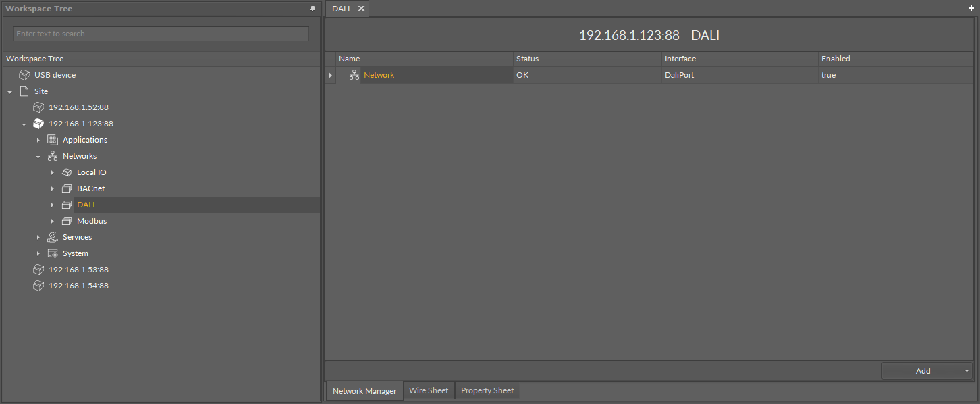980x404 pixels.
Task: Sort by the Enabled column header
Action: pos(896,59)
